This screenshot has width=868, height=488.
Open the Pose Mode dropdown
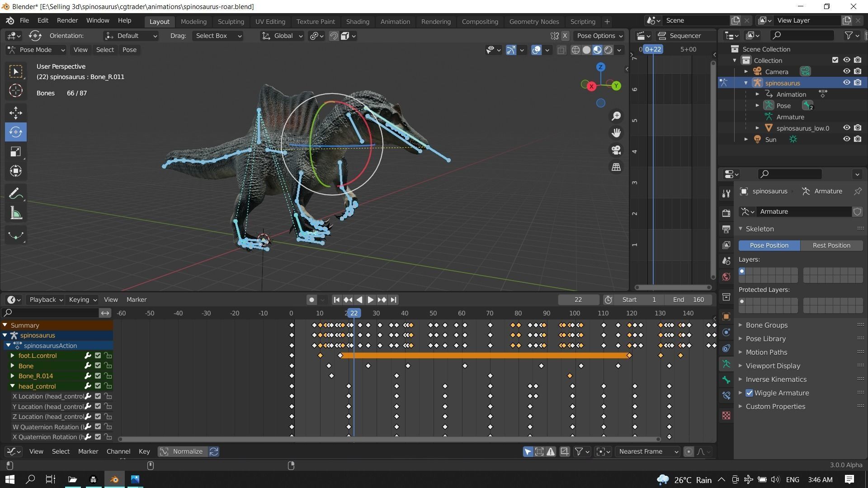click(x=36, y=50)
